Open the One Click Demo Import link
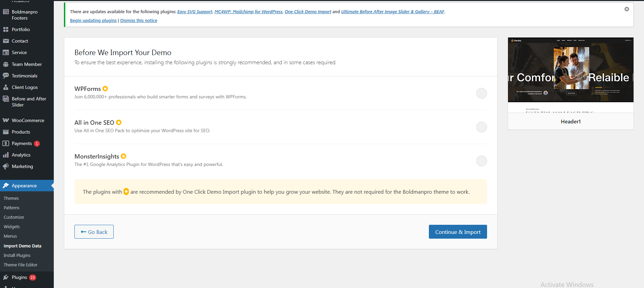The height and width of the screenshot is (288, 644). pyautogui.click(x=308, y=11)
